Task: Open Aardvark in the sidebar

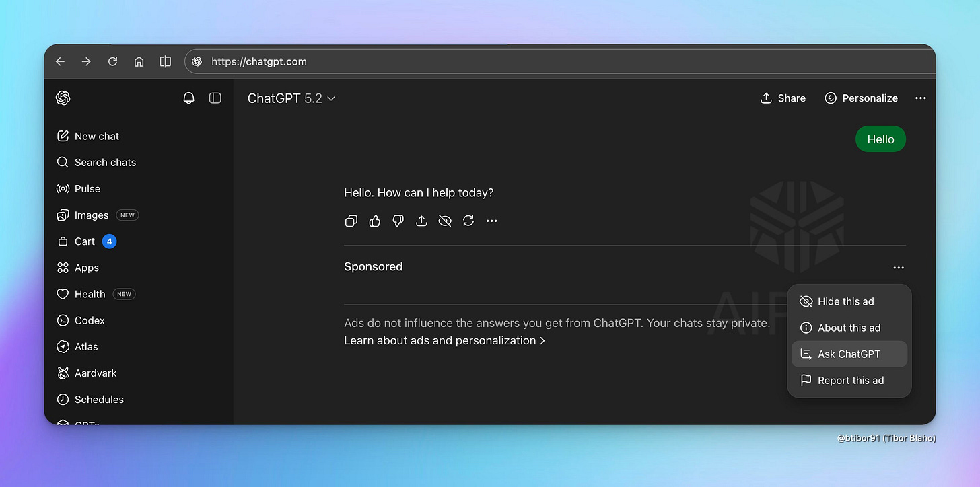Action: (x=86, y=373)
